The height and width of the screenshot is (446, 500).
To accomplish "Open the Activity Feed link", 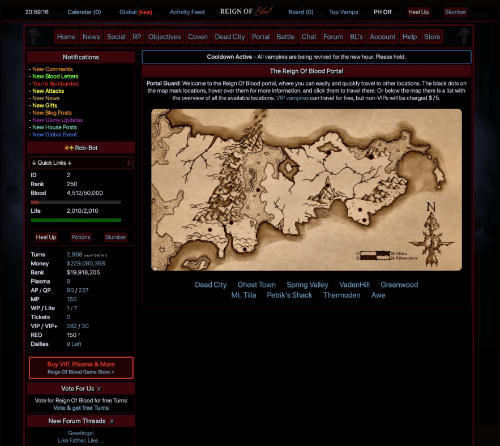I will pos(187,12).
